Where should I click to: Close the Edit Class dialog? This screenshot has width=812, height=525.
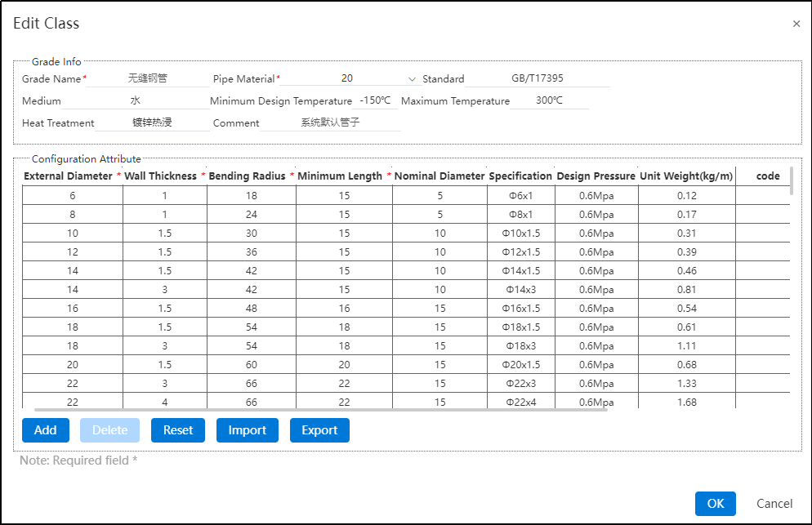click(x=796, y=24)
